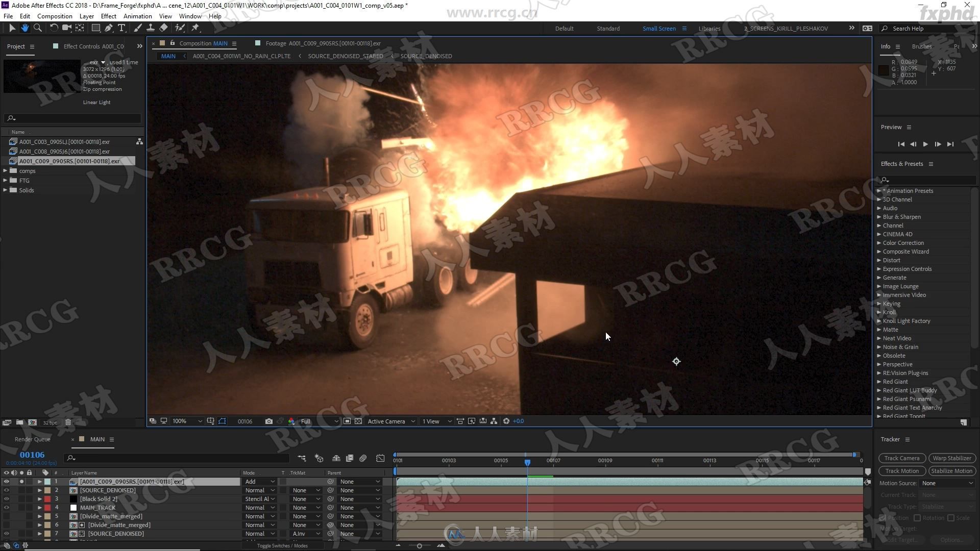Toggle the Rotation checkbox in Tracker
The width and height of the screenshot is (980, 551).
[x=917, y=518]
